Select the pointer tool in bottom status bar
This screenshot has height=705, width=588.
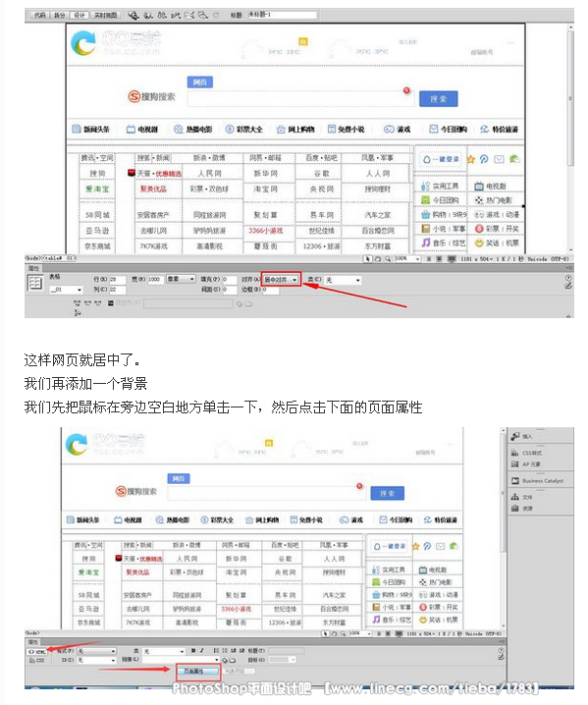pyautogui.click(x=326, y=633)
